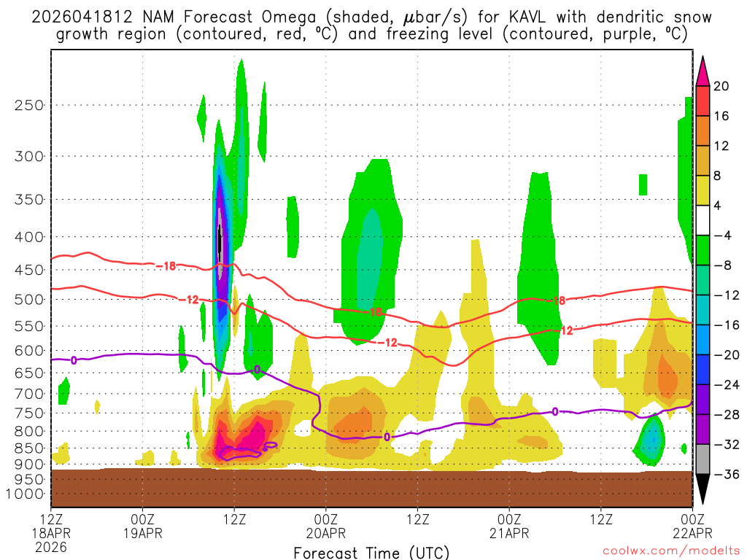Click the -18 contour label near 19APR
747x560 pixels.
tap(166, 265)
